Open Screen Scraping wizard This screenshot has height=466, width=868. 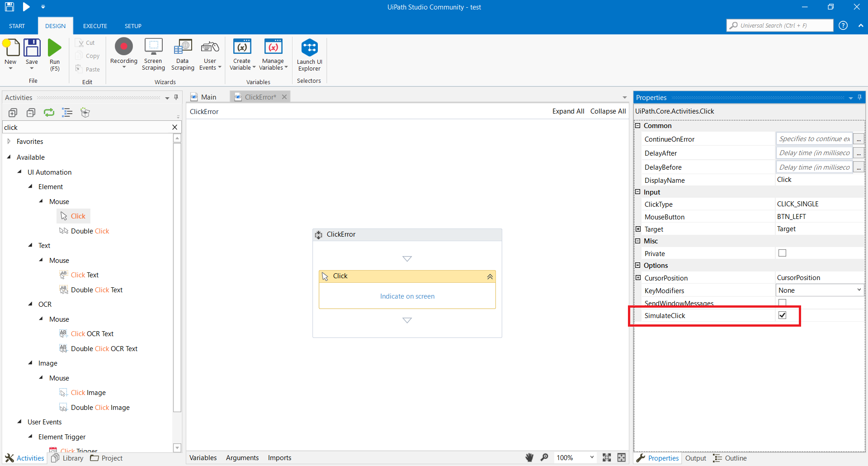(153, 47)
